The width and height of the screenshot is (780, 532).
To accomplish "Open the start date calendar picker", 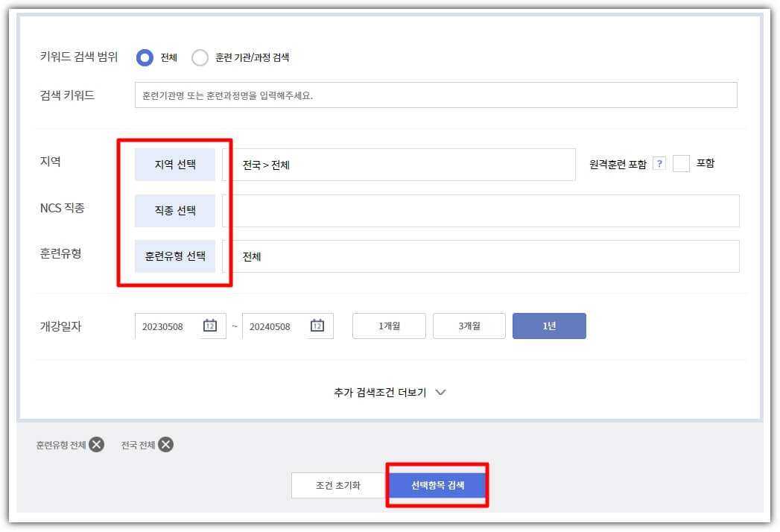I will 210,326.
